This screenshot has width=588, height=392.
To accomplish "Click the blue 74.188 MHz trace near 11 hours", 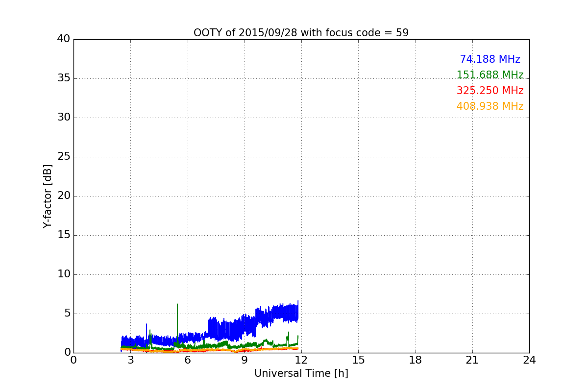I will 283,313.
